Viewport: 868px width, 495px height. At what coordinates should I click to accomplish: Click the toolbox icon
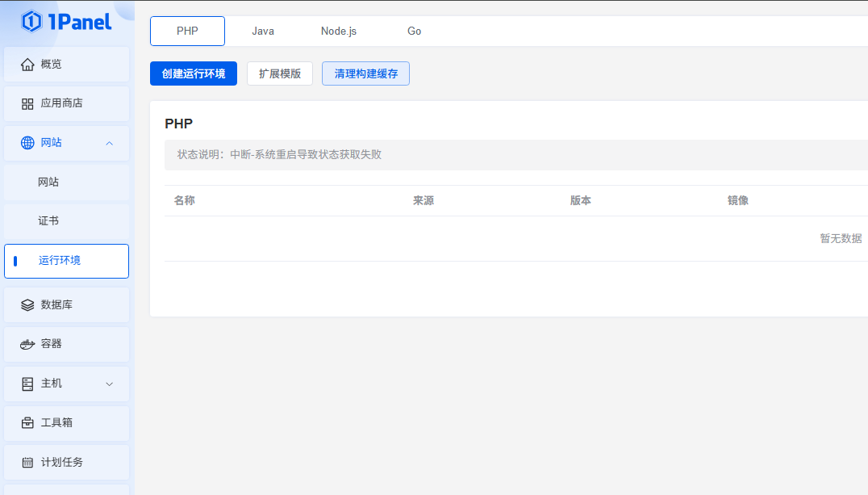point(27,422)
